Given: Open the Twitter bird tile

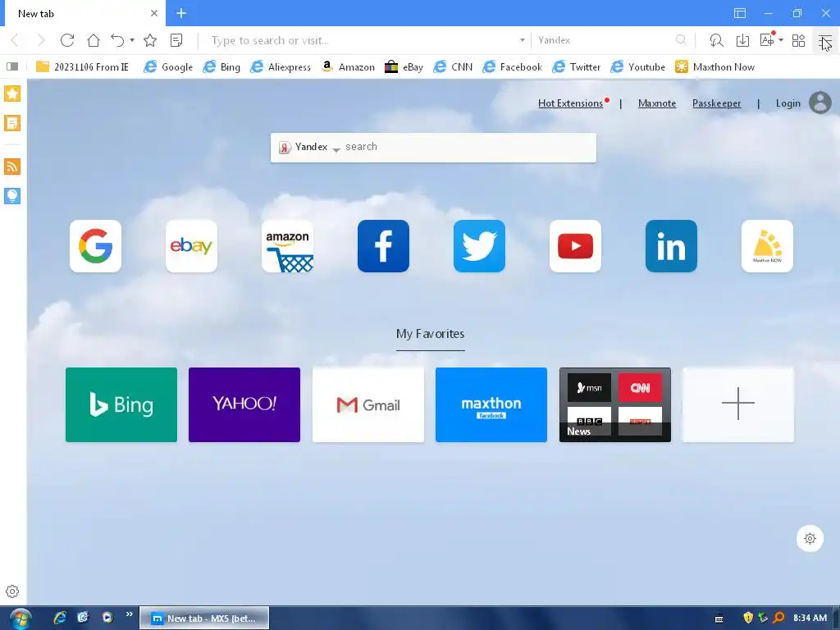Looking at the screenshot, I should tap(479, 246).
